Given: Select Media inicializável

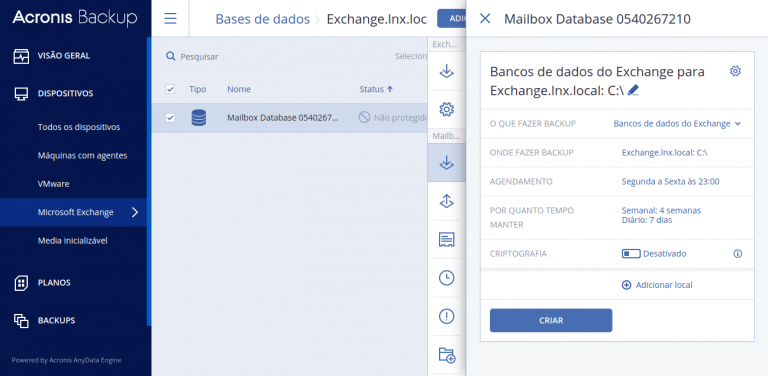Looking at the screenshot, I should [x=72, y=241].
